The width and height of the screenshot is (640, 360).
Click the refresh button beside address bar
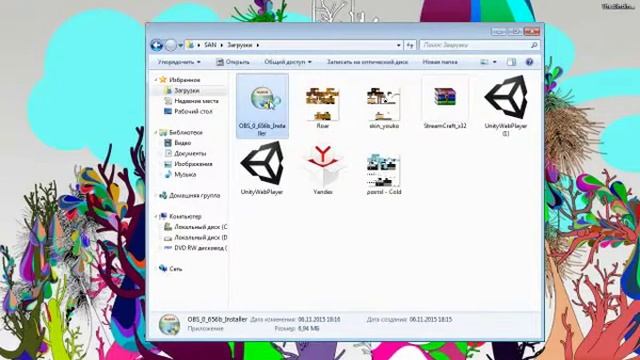click(x=410, y=45)
